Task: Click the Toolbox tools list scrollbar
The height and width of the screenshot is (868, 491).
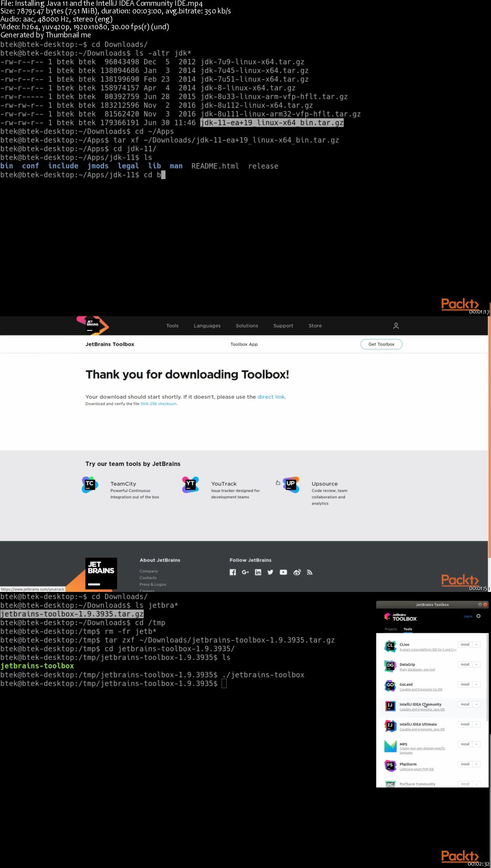Action: pos(488,677)
